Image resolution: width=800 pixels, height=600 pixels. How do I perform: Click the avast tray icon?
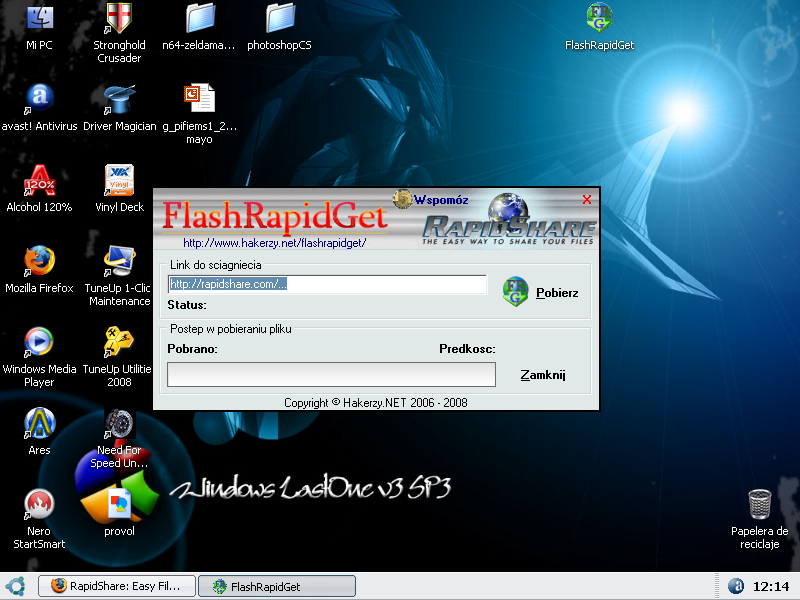coord(736,586)
